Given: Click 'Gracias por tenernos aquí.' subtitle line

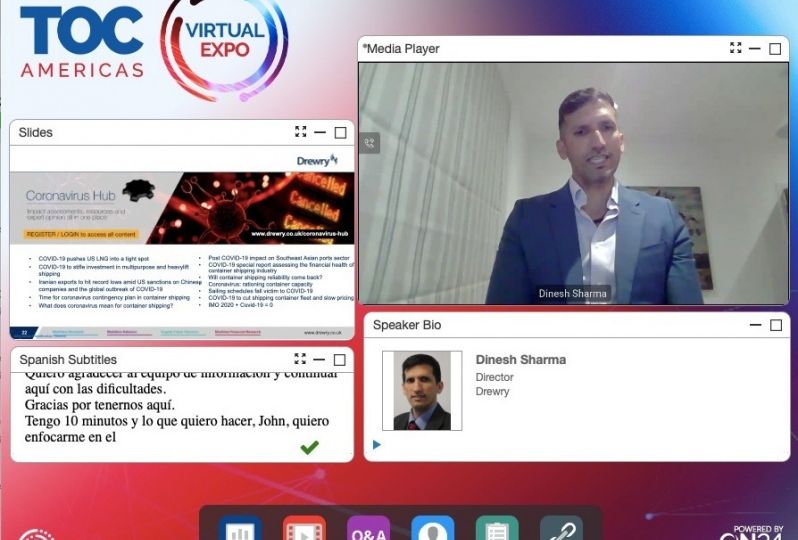Looking at the screenshot, I should pyautogui.click(x=100, y=405).
